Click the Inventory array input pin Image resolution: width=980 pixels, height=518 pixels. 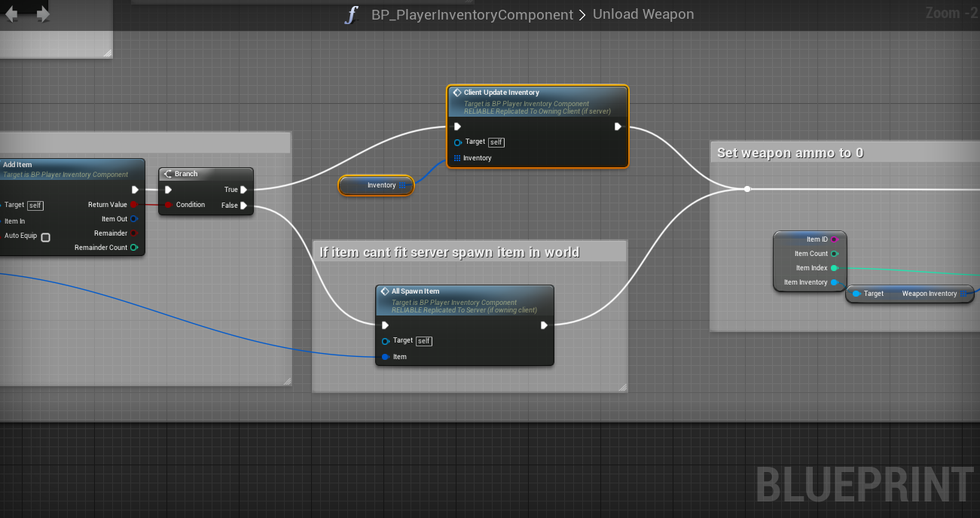(x=457, y=158)
